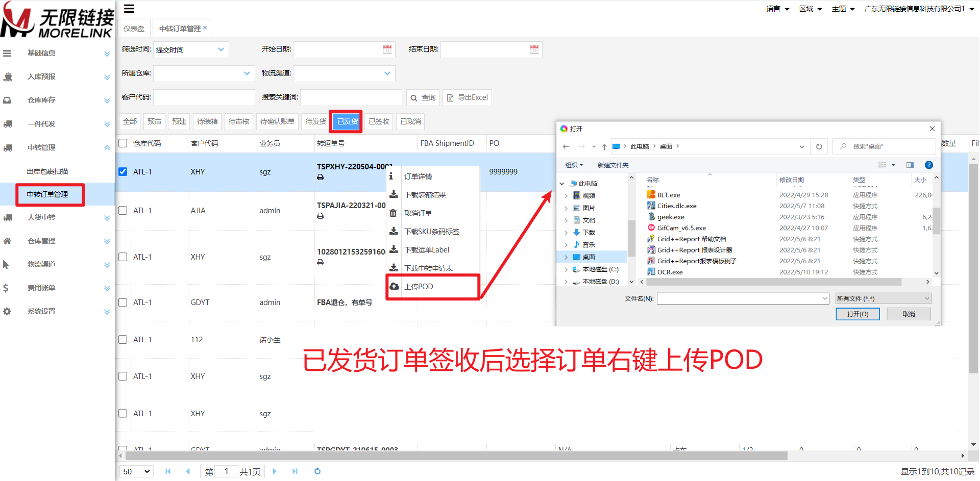Click the table horizontal scrollbar
This screenshot has width=980, height=481.
pyautogui.click(x=455, y=455)
